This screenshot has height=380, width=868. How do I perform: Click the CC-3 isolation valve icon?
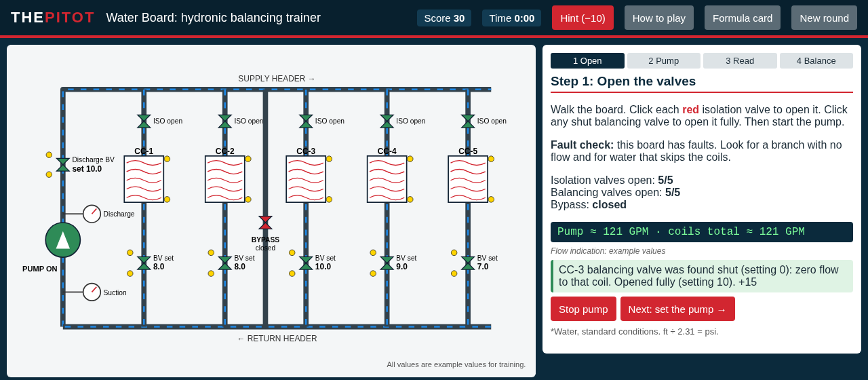pyautogui.click(x=306, y=121)
